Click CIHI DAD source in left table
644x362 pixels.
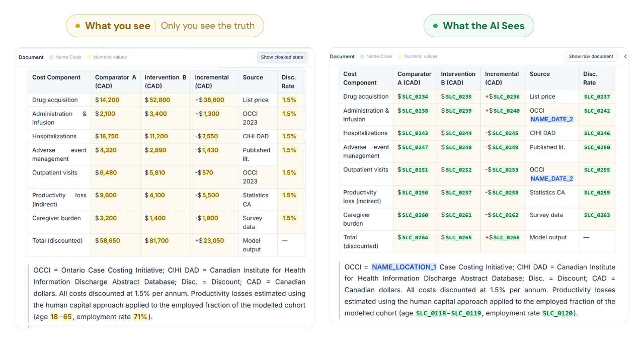click(256, 136)
